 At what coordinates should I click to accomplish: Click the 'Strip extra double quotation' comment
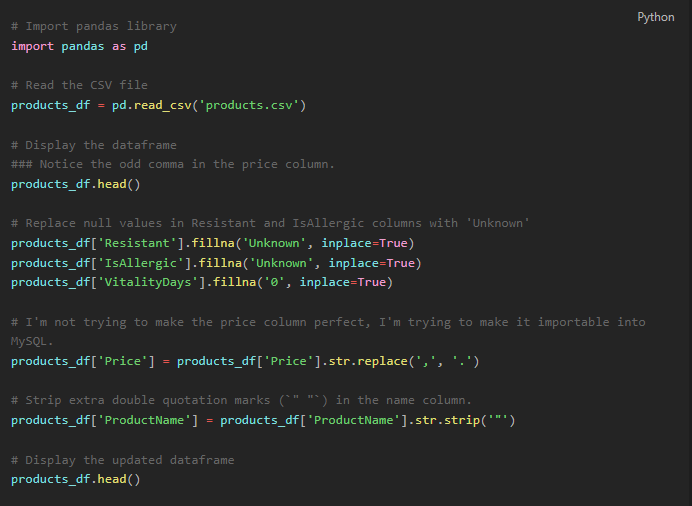(241, 400)
